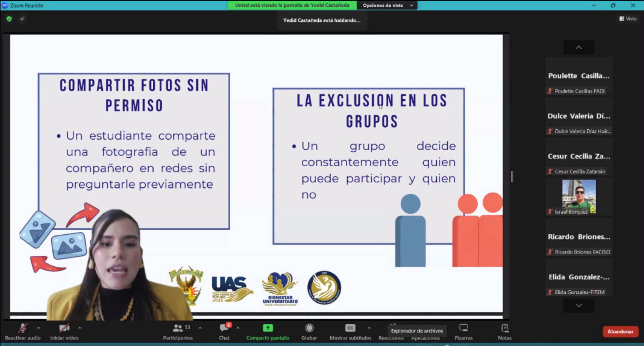Start recording with Grabar
Viewport: 644px width, 346px height.
pos(309,332)
